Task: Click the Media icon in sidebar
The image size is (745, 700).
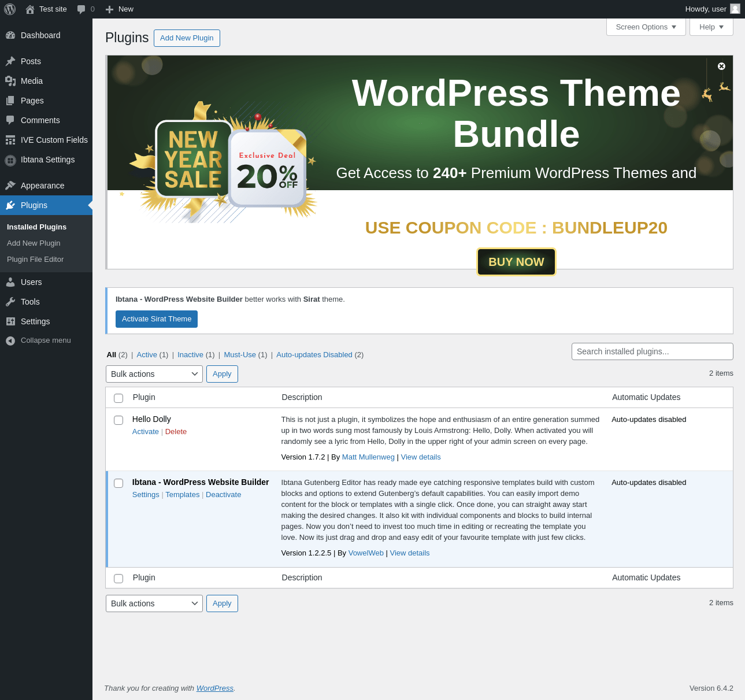Action: [10, 81]
